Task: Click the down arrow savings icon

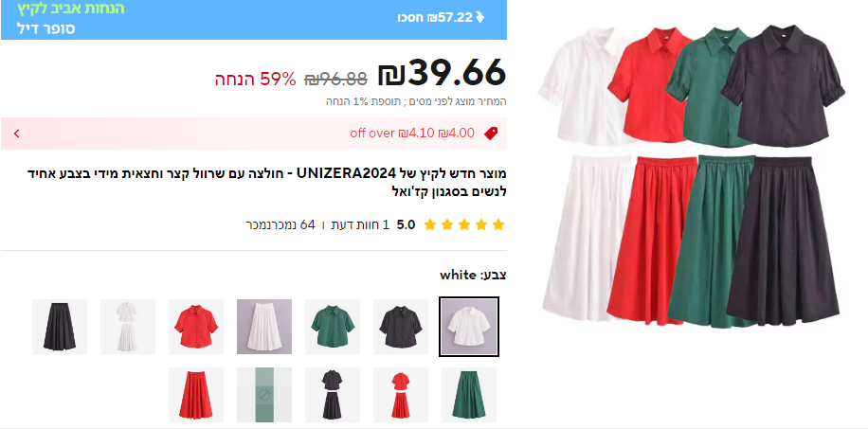Action: click(x=479, y=18)
